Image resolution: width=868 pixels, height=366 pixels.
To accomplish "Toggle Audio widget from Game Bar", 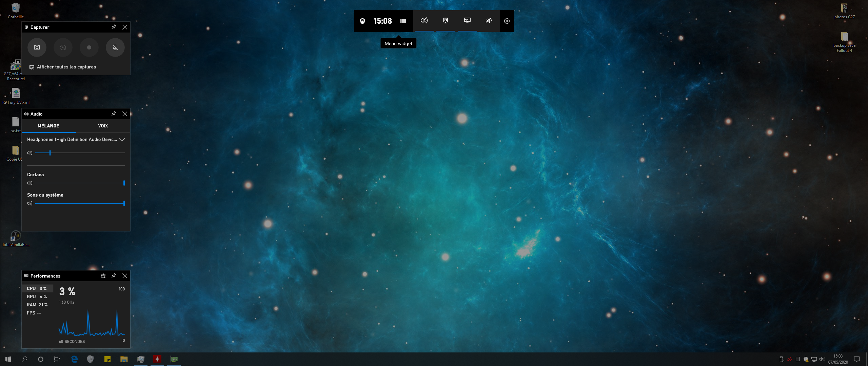I will [424, 21].
